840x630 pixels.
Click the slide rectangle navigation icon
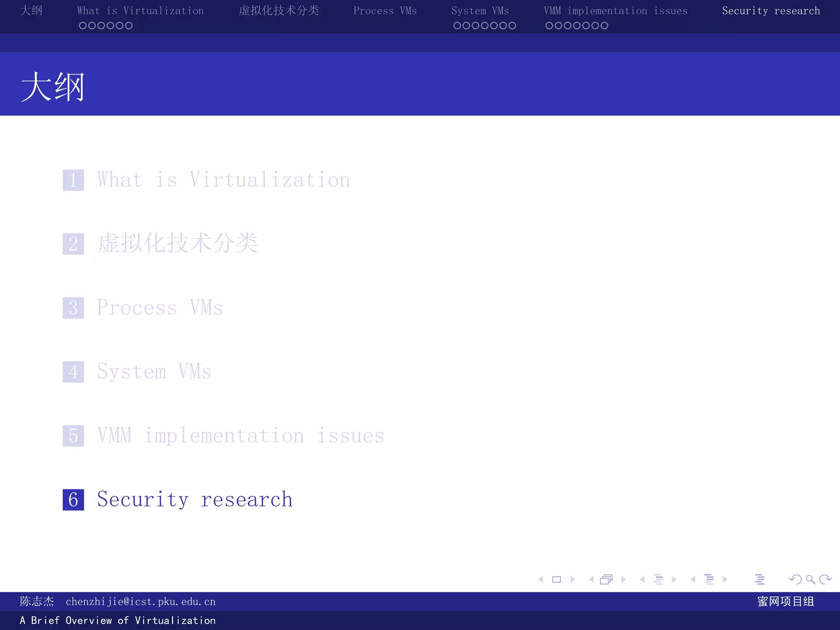[x=557, y=580]
